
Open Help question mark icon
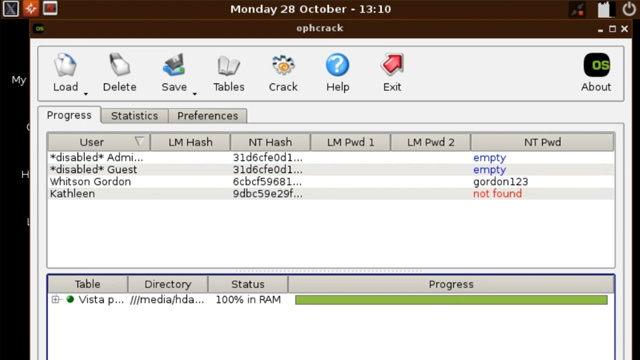[x=338, y=65]
